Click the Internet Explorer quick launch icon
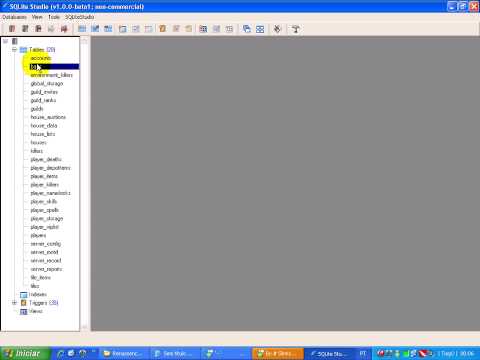This screenshot has height=360, width=480. tap(60, 353)
